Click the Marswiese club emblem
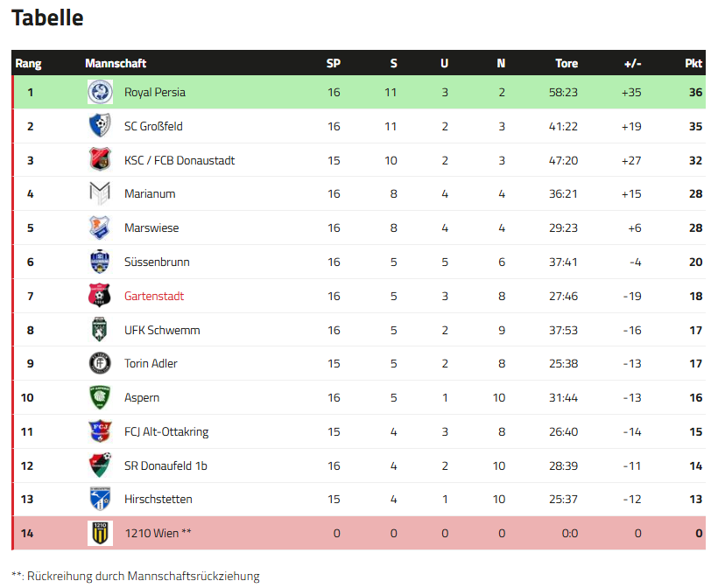Screen dimensions: 718x588 pos(100,227)
